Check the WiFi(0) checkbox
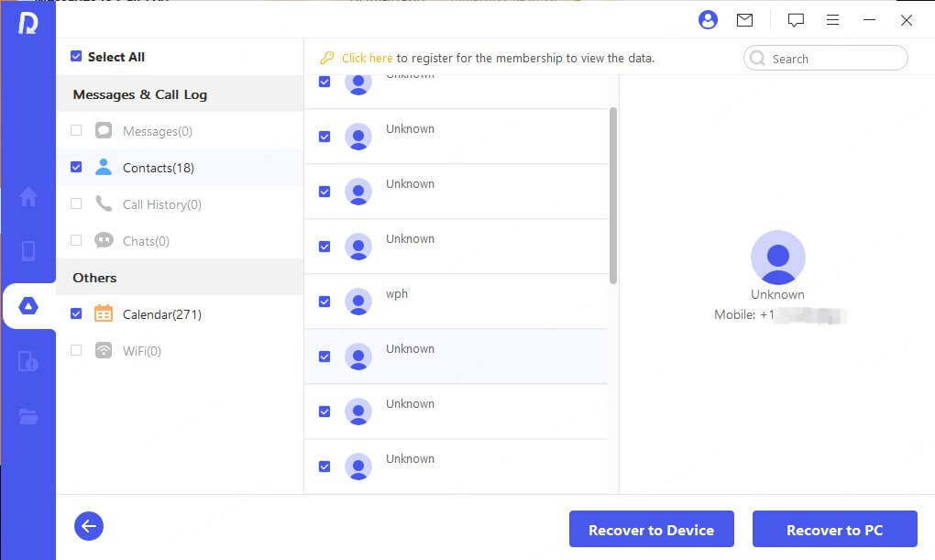 point(77,350)
